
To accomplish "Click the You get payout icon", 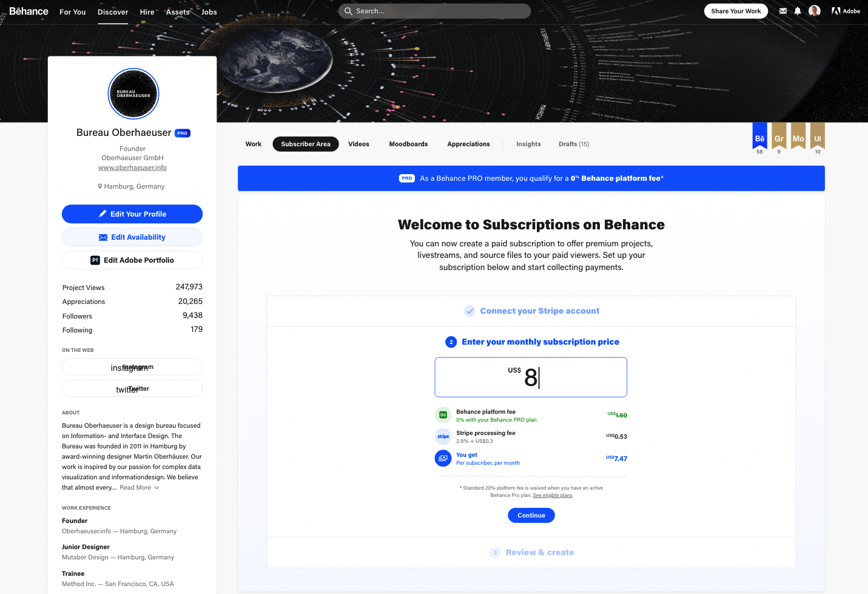I will pos(443,458).
